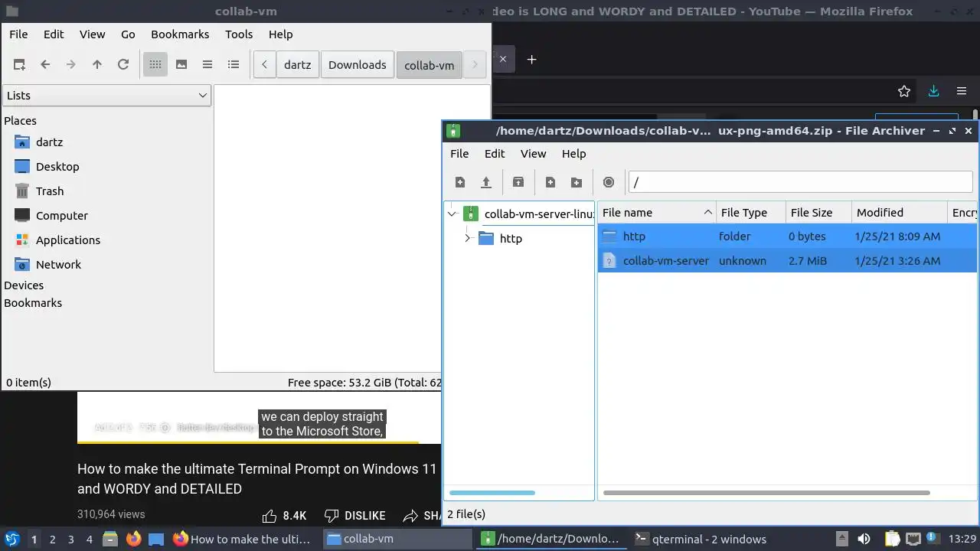The height and width of the screenshot is (551, 980).
Task: Sort by Modified column
Action: point(900,213)
